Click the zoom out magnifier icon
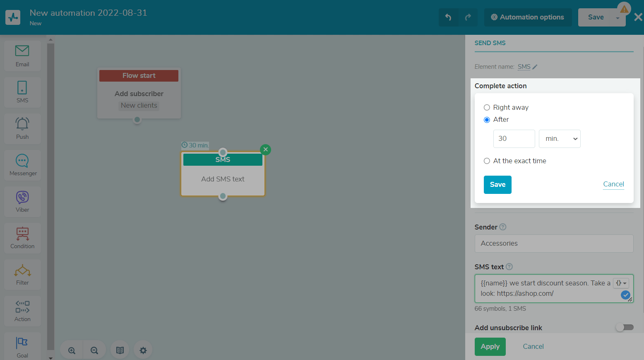 pyautogui.click(x=94, y=350)
